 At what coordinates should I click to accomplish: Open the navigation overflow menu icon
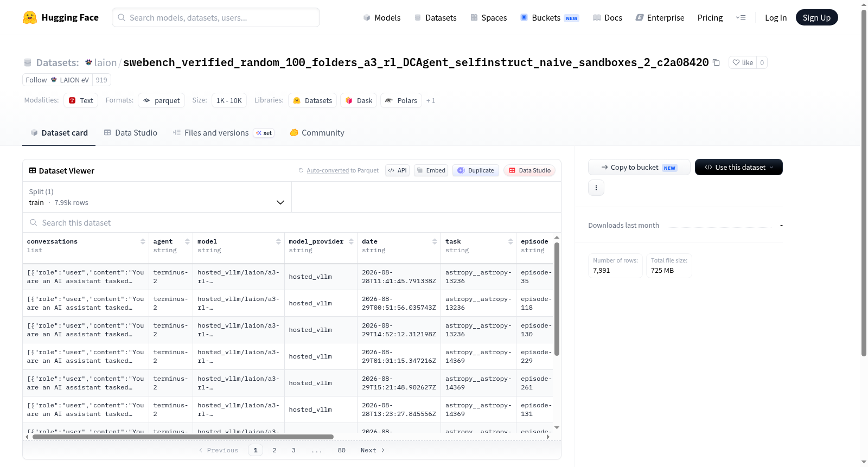click(741, 17)
